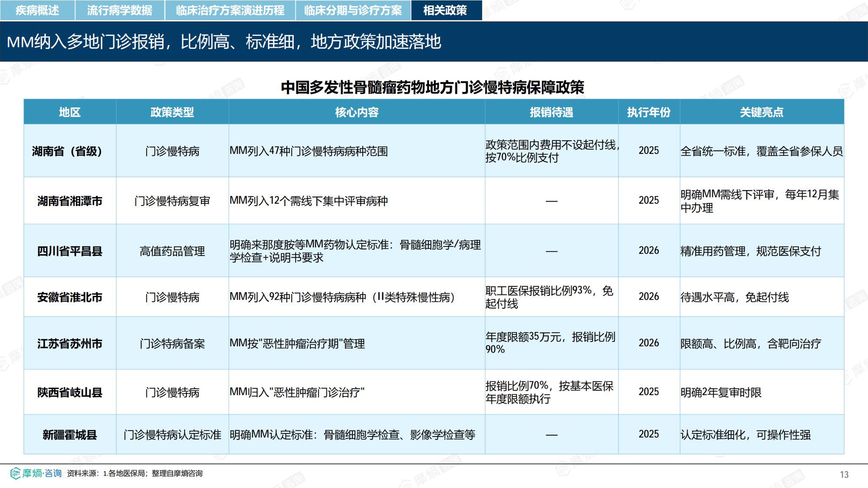Viewport: 868px width, 488px height.
Task: Select the 安徽省淮北市 row label
Action: (x=70, y=297)
